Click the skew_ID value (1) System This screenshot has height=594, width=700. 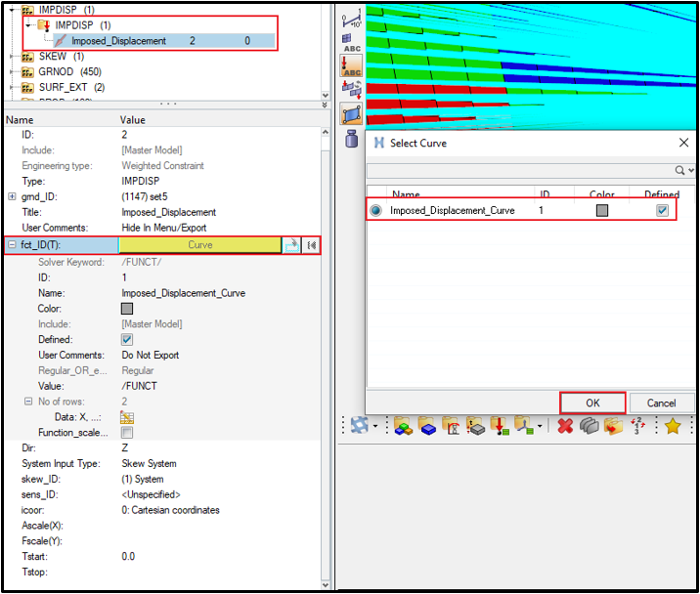(x=143, y=480)
